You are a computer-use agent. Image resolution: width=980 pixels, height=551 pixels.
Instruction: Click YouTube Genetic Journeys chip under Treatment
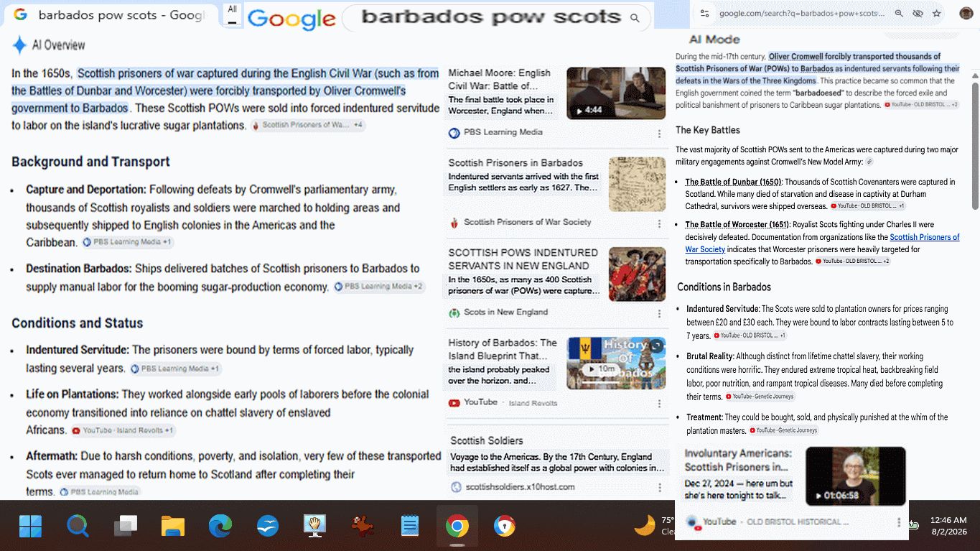[x=783, y=430]
